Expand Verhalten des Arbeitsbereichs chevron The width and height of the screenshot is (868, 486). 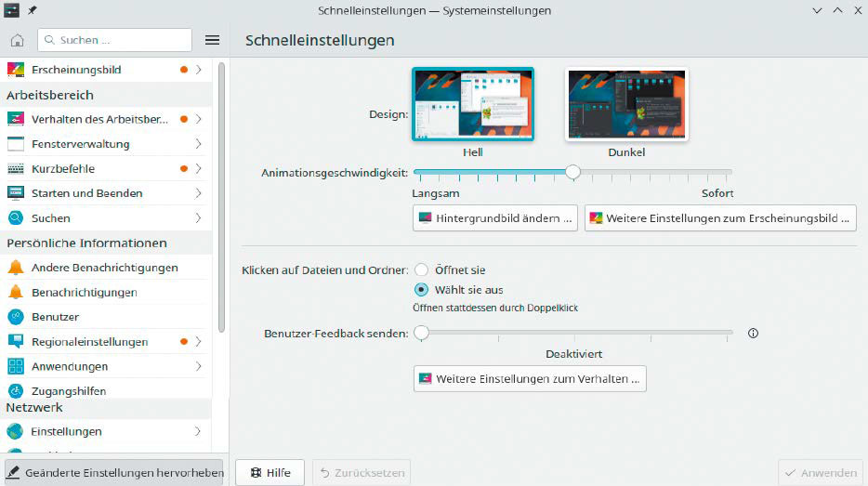[x=198, y=119]
